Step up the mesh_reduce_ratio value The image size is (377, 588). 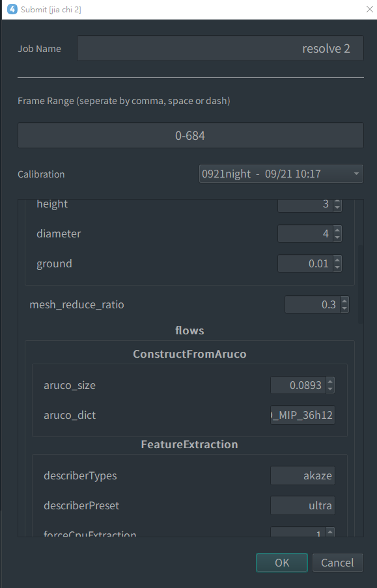[x=344, y=301]
